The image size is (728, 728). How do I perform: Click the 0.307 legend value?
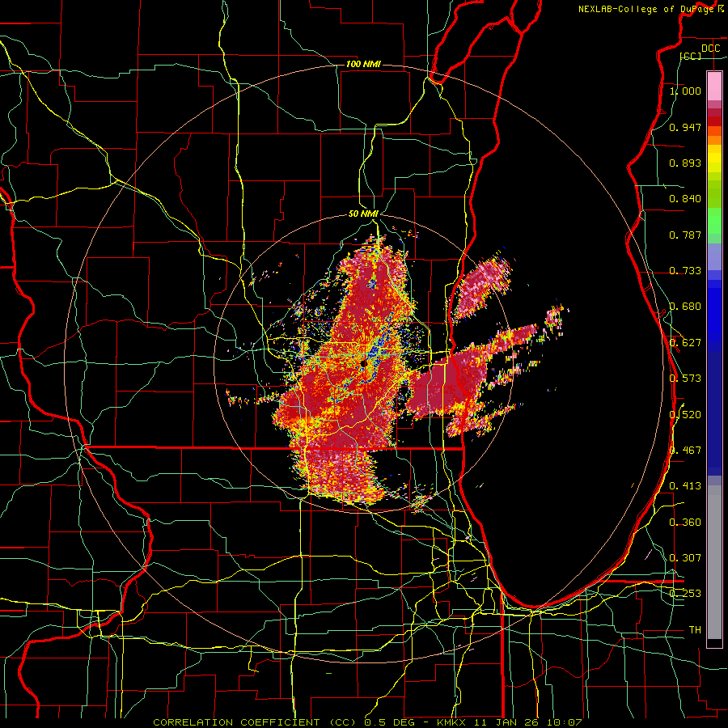pos(685,558)
